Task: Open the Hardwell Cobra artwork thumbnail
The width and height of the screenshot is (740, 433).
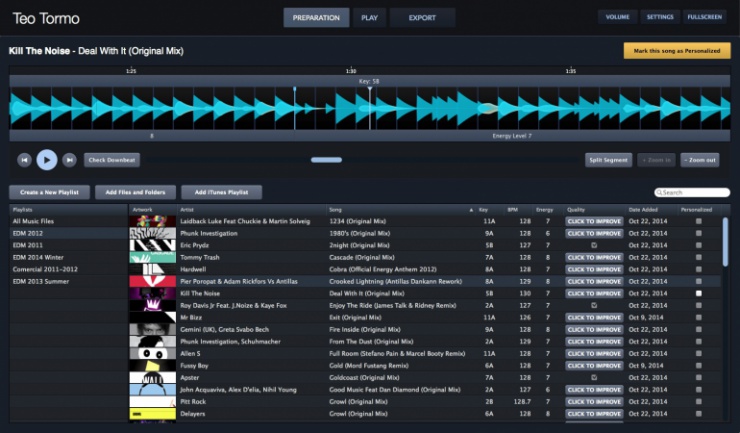Action: [152, 269]
